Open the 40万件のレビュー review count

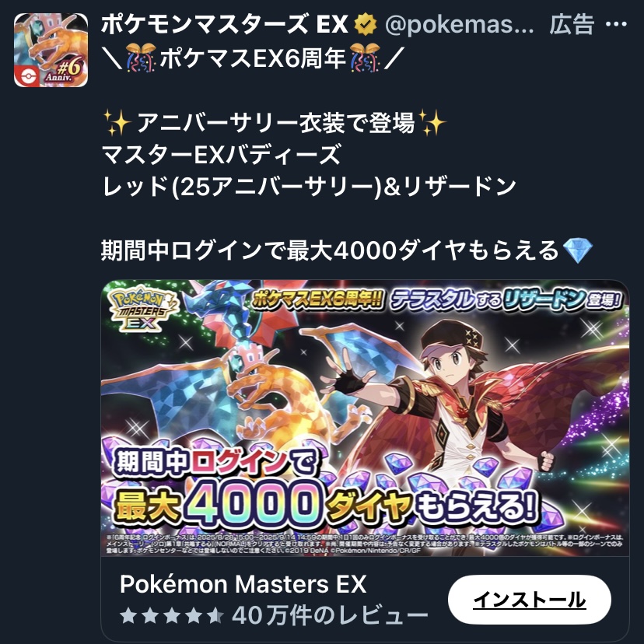331,615
